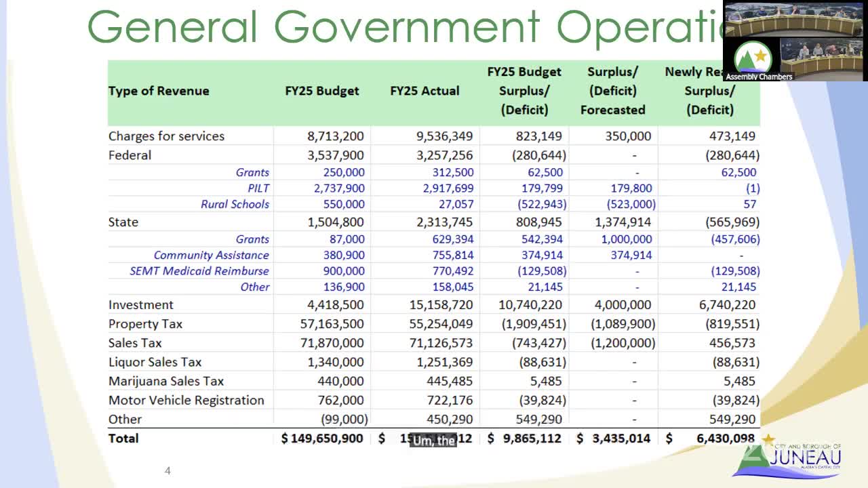868x488 pixels.
Task: Click the caption overlay reading Um, the
Action: pos(432,439)
